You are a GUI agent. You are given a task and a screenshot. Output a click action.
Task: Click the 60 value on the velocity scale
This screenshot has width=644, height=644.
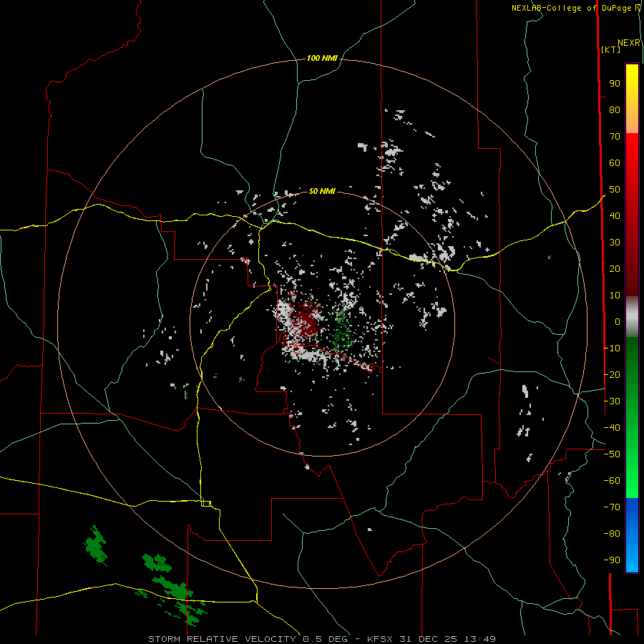pos(615,163)
